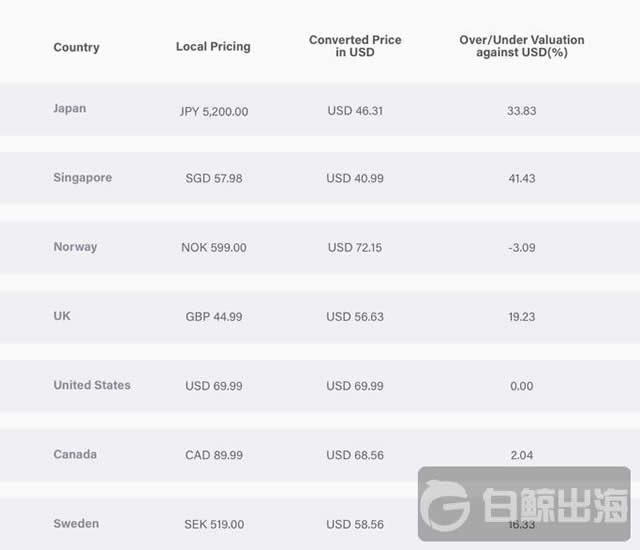Screen dimensions: 640x550
Task: Click the JPY 5,200.00 price cell
Action: point(214,111)
